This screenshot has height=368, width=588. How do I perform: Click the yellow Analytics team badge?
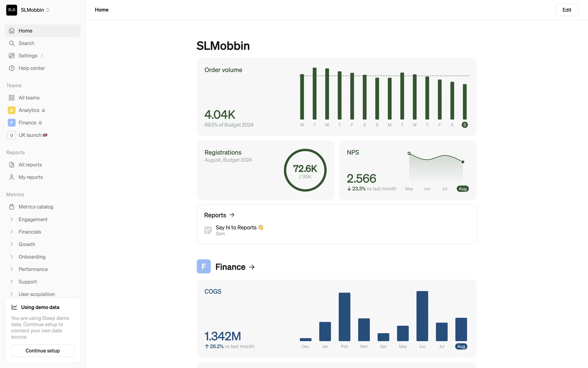point(12,110)
